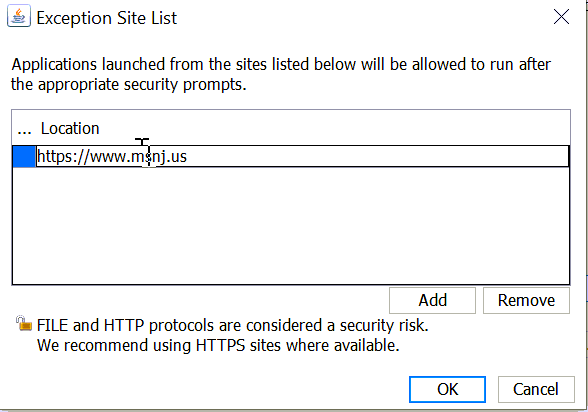Place cursor after ".us" in the URL
The image size is (588, 412).
pos(187,157)
